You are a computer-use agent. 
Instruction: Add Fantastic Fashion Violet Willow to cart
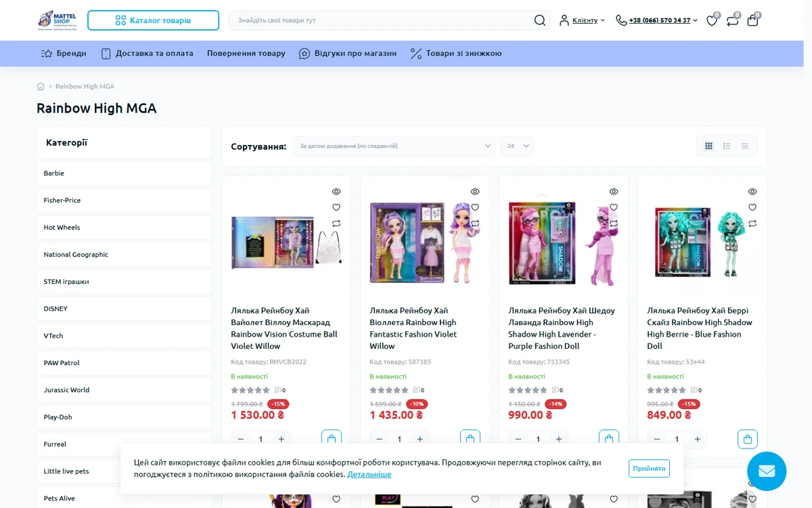[470, 439]
